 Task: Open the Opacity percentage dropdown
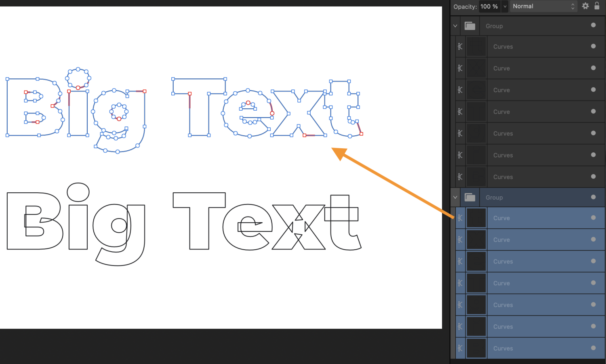[x=505, y=6]
